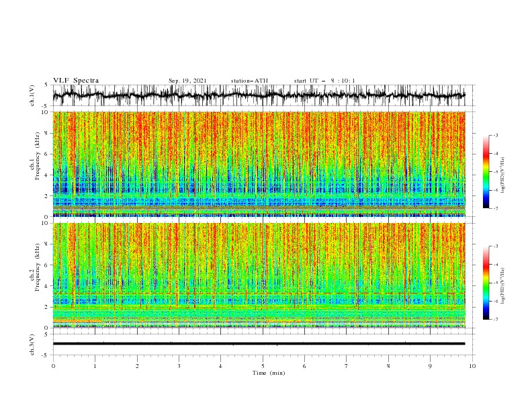Click the ch.1 'log(PSD)(V²/Hz)' colorbar label
The width and height of the screenshot is (532, 411).
click(502, 175)
